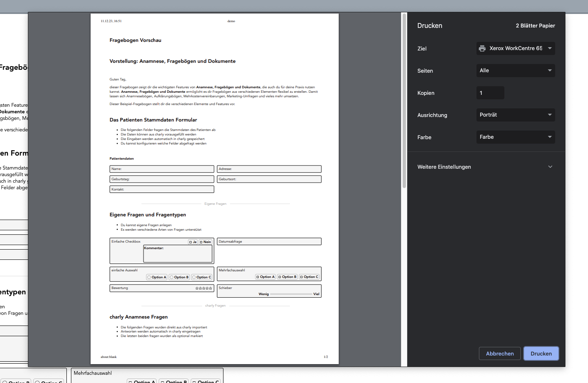This screenshot has height=383, width=588.
Task: Click the blue Drucken button
Action: coord(541,353)
